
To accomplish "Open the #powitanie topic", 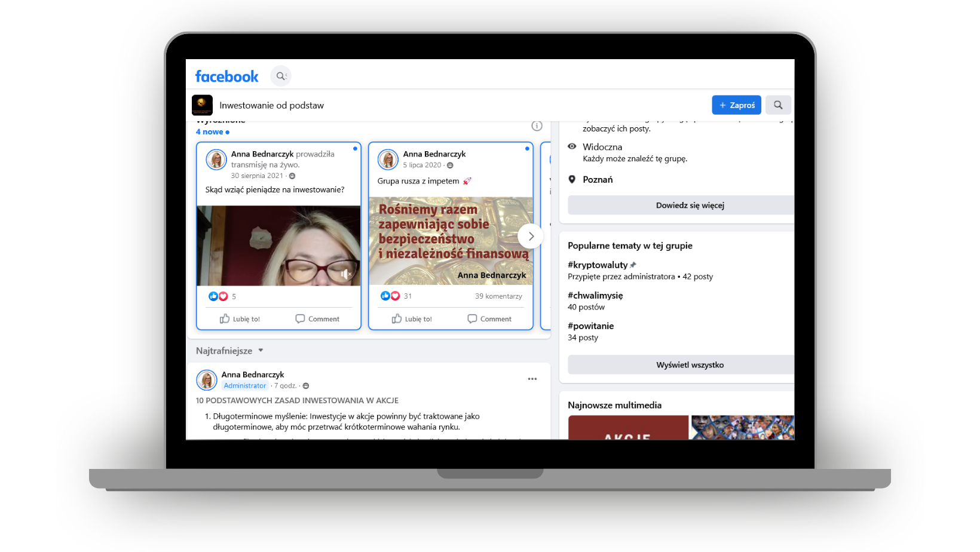I will (x=590, y=326).
